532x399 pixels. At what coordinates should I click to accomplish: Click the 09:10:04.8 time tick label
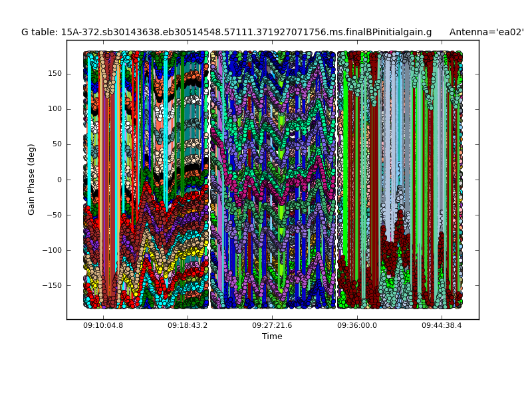click(103, 326)
